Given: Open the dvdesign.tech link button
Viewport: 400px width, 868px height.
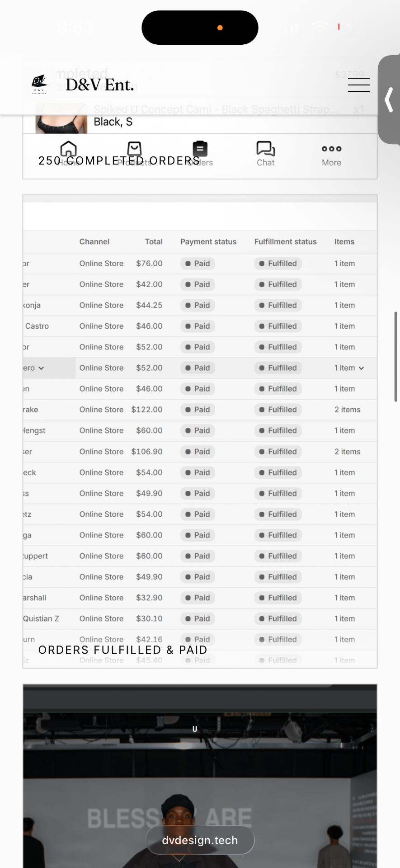Looking at the screenshot, I should click(200, 840).
